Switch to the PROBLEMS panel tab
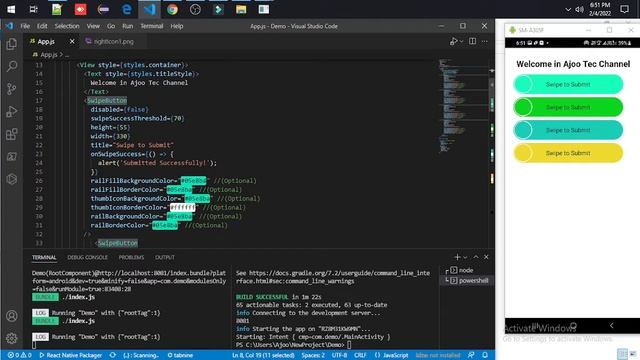This screenshot has width=640, height=360. [131, 258]
